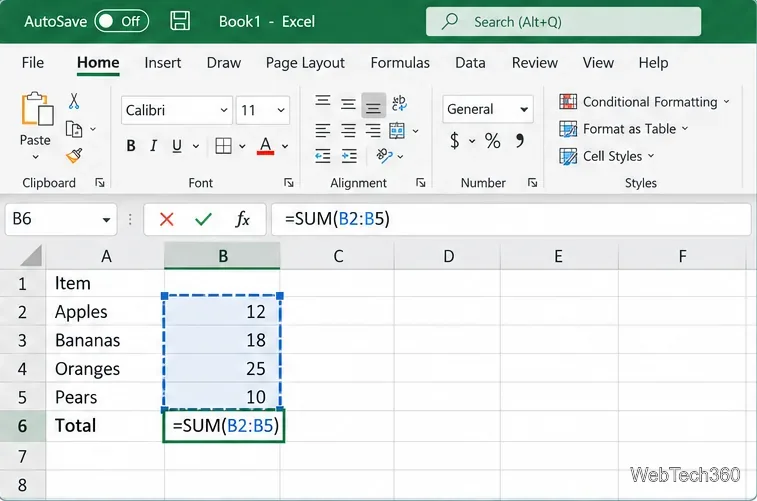Select Align Left icon
This screenshot has height=501, width=757.
point(323,130)
